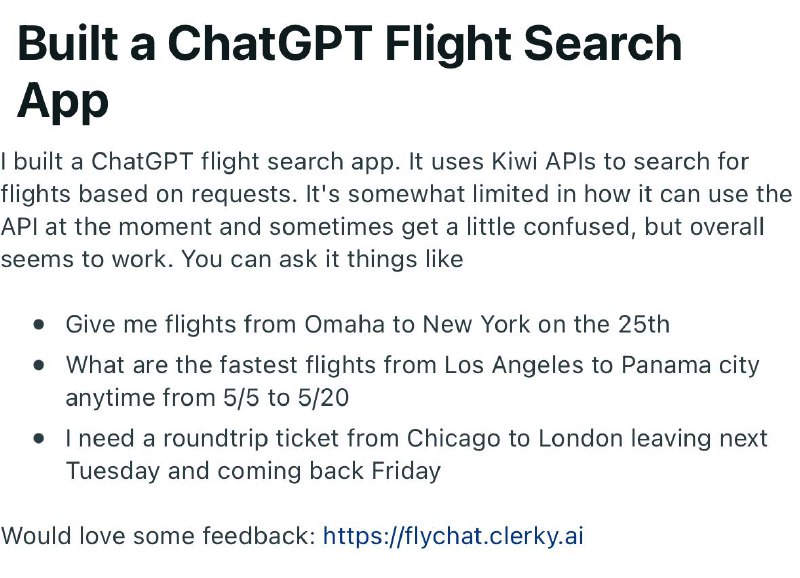The height and width of the screenshot is (578, 800).
Task: Click the sentence start 'I built a ChatGPT'
Action: tap(97, 162)
